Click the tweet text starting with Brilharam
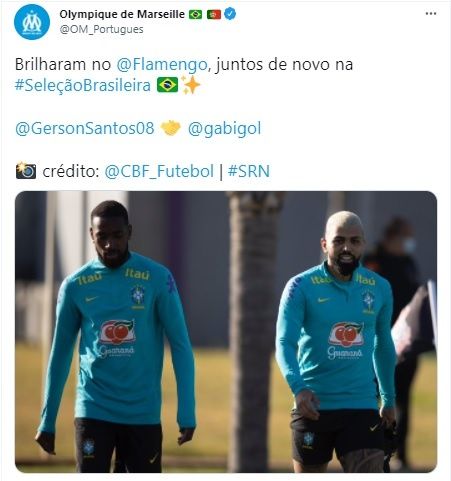Image resolution: width=451 pixels, height=481 pixels. 184,75
